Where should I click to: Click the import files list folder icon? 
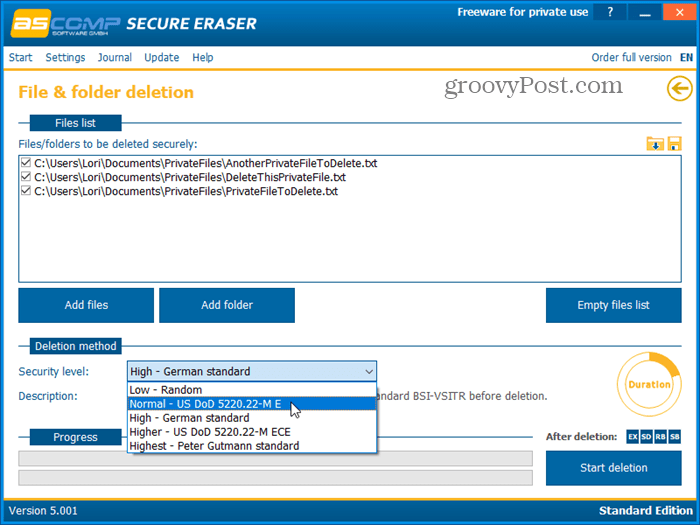pos(655,144)
